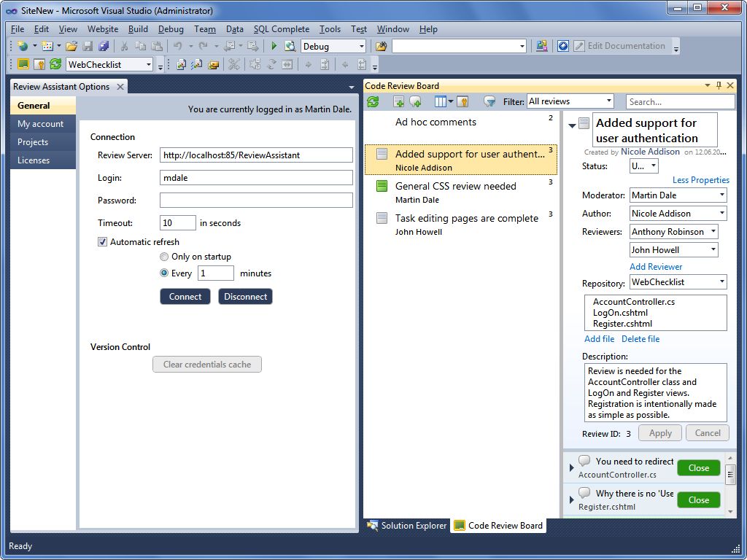Select the Every minutes radio button

pos(166,273)
